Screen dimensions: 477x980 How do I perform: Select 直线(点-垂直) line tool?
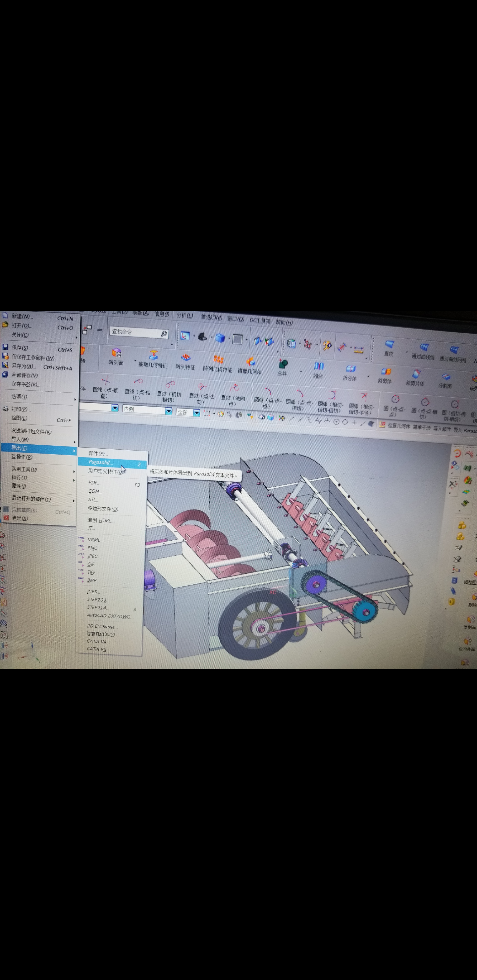(105, 387)
